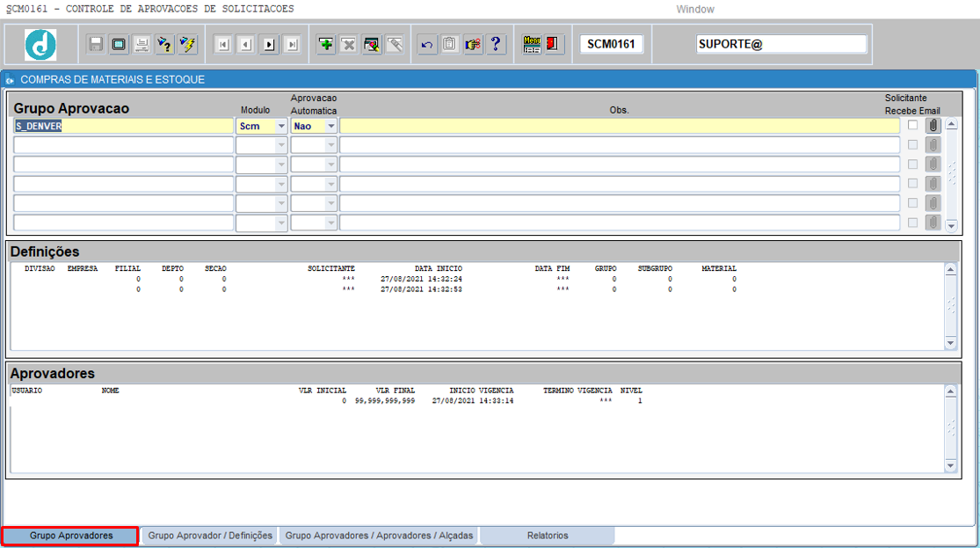This screenshot has height=548, width=980.
Task: Click the blue undo arrow icon
Action: [x=427, y=44]
